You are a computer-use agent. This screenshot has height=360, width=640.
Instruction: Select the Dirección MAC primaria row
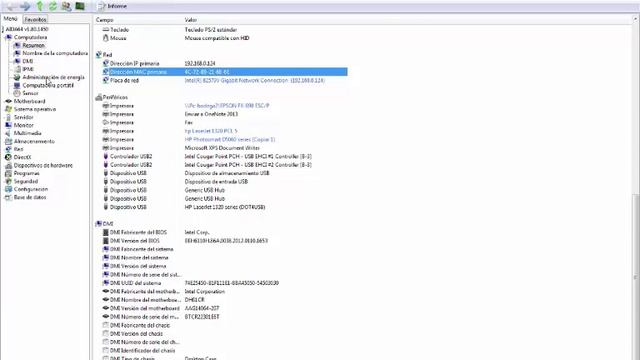[224, 72]
